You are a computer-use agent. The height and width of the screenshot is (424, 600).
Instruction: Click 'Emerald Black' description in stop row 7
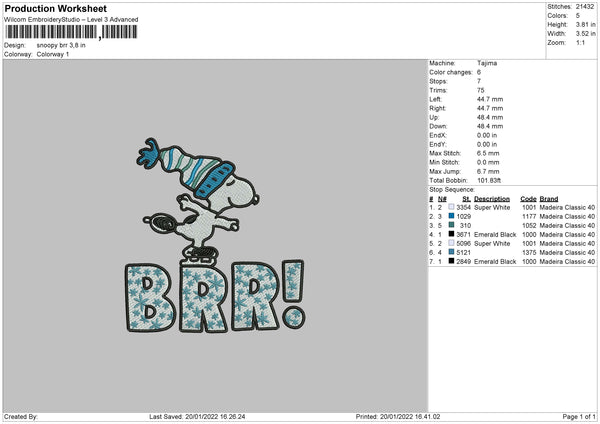tap(495, 261)
